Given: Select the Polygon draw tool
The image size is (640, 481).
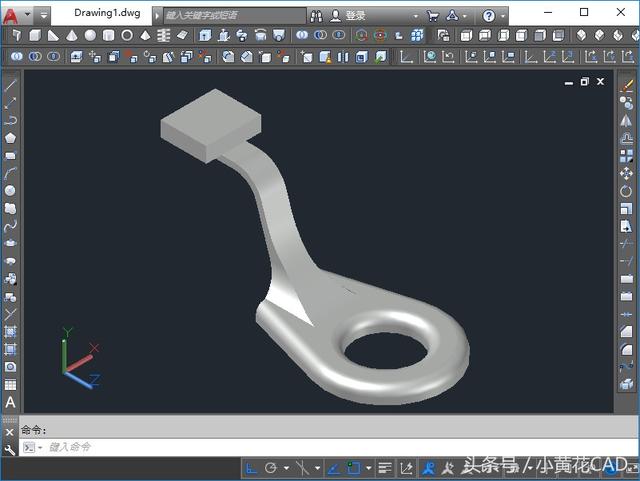Looking at the screenshot, I should [x=10, y=137].
